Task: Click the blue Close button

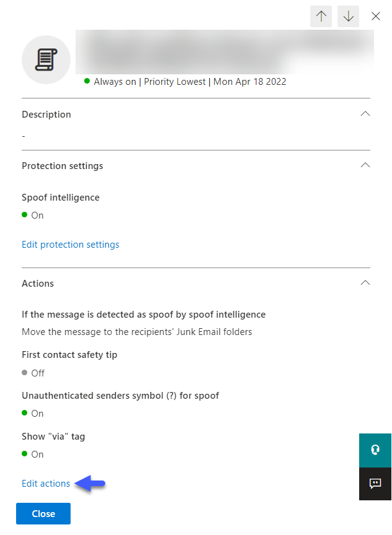Action: (x=43, y=513)
